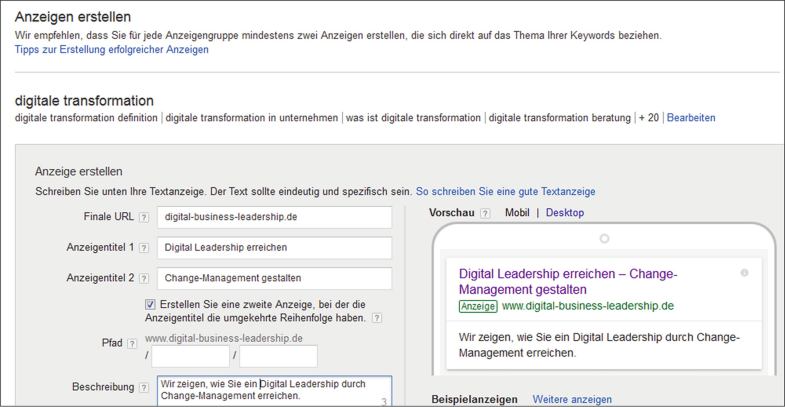Image resolution: width=785 pixels, height=407 pixels.
Task: Show help for the reversed-titles second ad option
Action: tap(377, 319)
